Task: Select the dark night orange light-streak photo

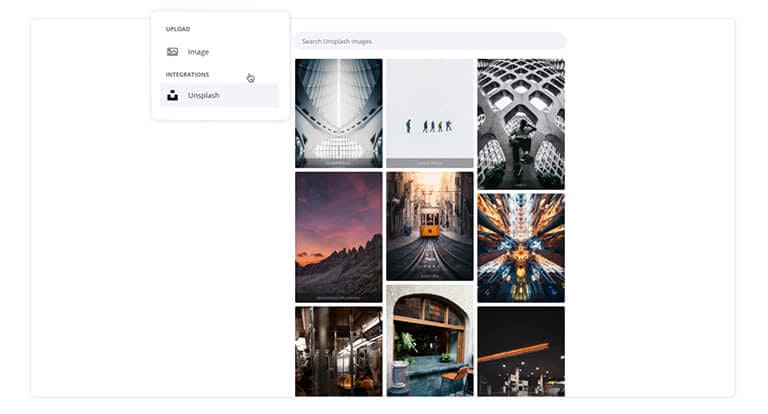Action: (521, 351)
